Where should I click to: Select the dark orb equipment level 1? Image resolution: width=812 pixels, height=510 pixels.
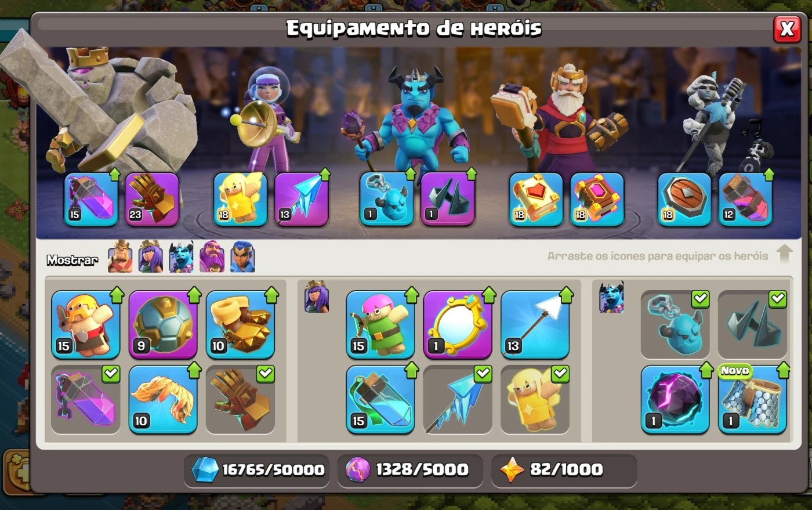pyautogui.click(x=675, y=399)
